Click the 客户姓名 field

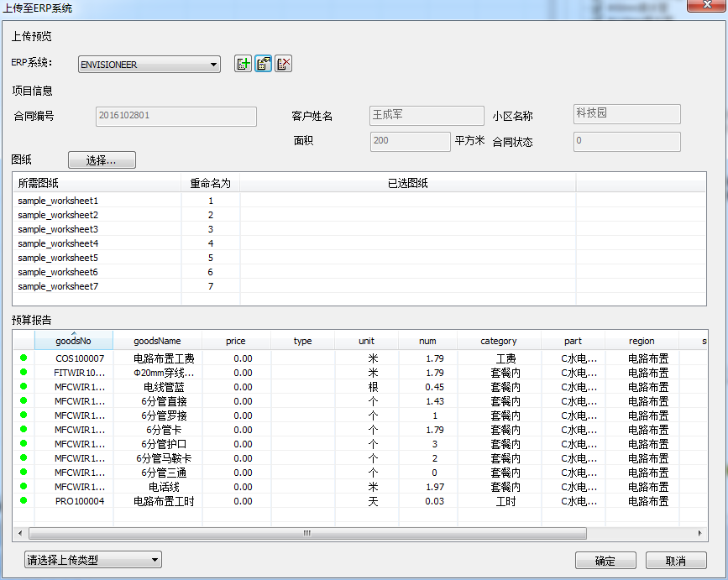pos(427,115)
